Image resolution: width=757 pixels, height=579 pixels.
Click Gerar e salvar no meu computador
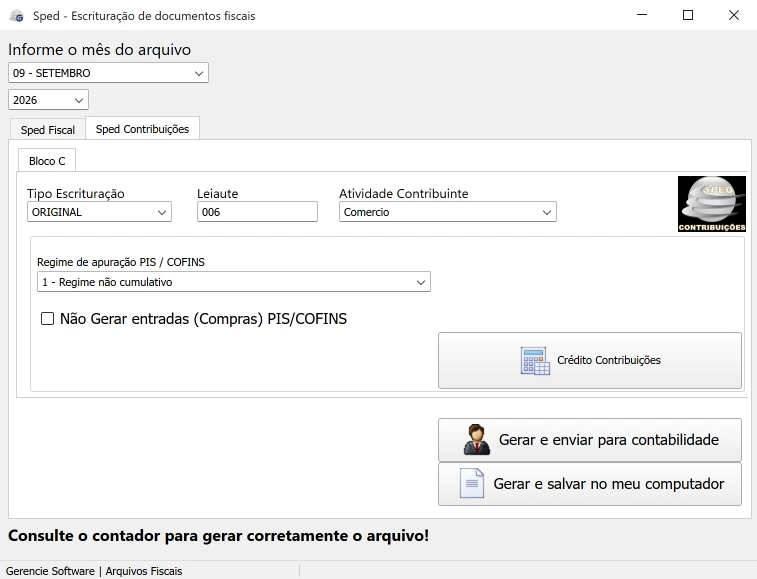click(589, 484)
